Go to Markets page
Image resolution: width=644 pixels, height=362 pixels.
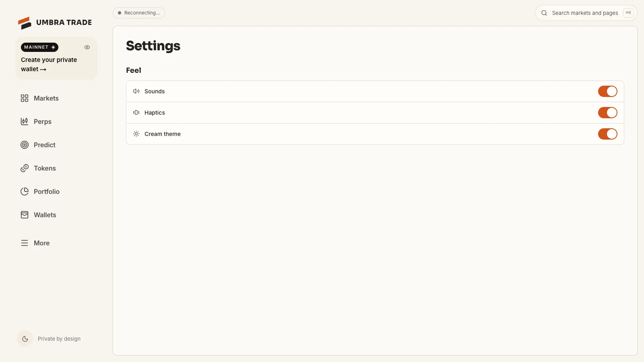pos(46,98)
